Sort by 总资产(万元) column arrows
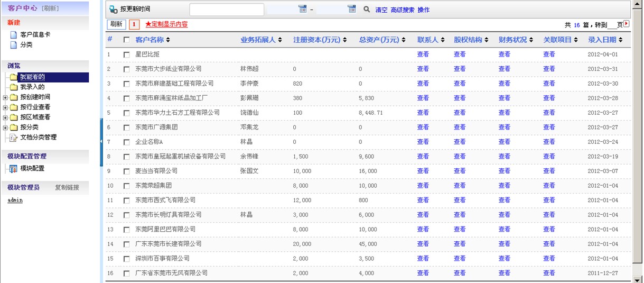 (404, 40)
